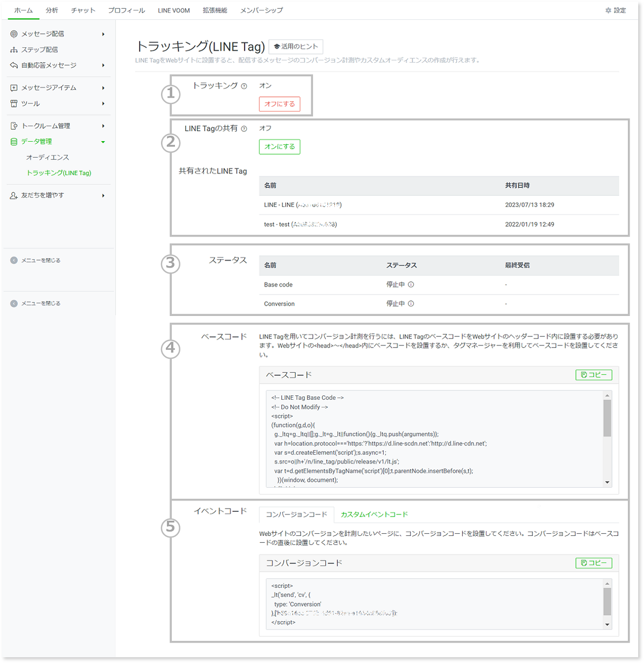
Task: Expand the メッセージ配信 submenu
Action: (x=103, y=34)
